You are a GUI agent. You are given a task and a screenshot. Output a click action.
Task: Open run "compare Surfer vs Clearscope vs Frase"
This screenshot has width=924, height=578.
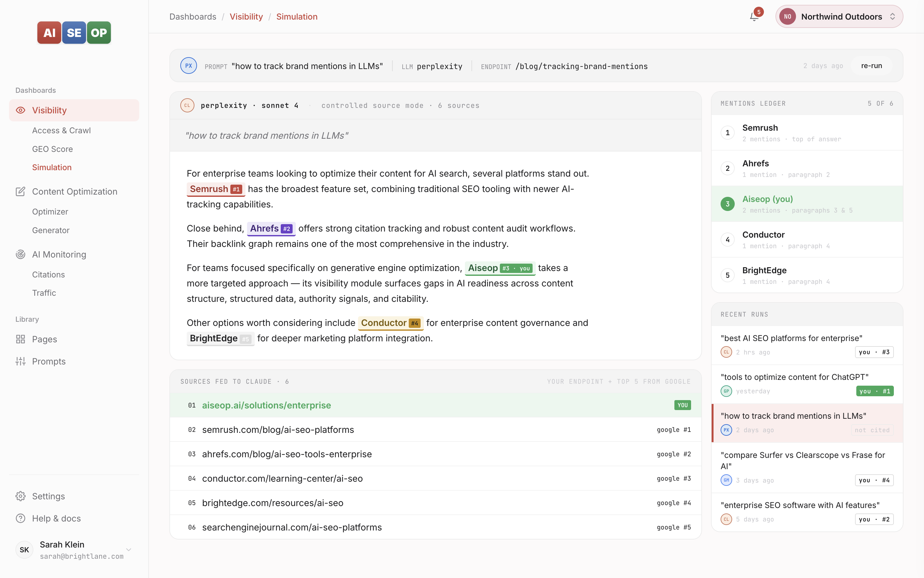(807, 468)
